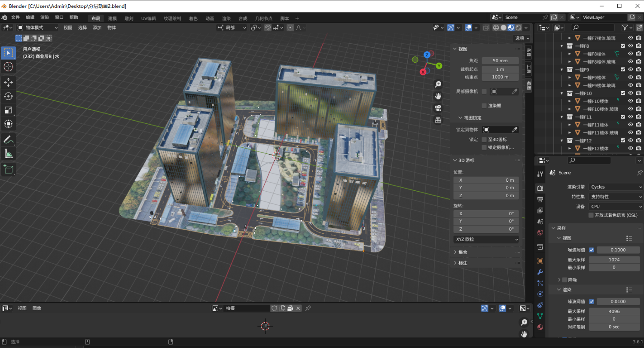Select the Measure ruler tool
Screen dimensions: 644x348
coord(8,154)
